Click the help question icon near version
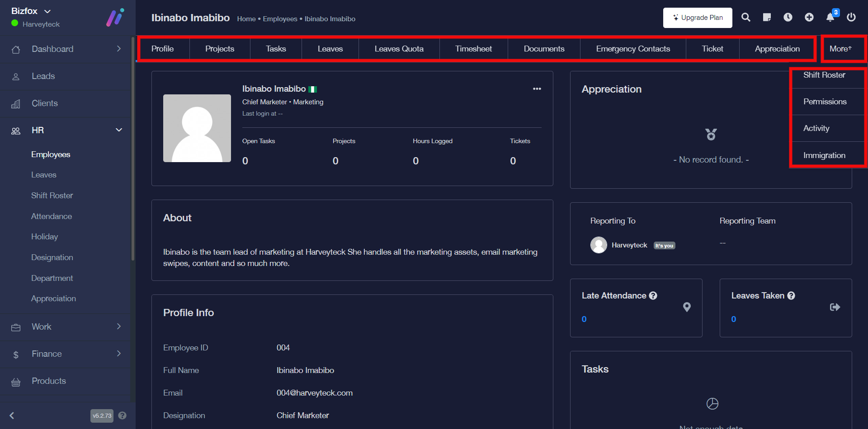Screen dimensions: 868x429 (123, 415)
